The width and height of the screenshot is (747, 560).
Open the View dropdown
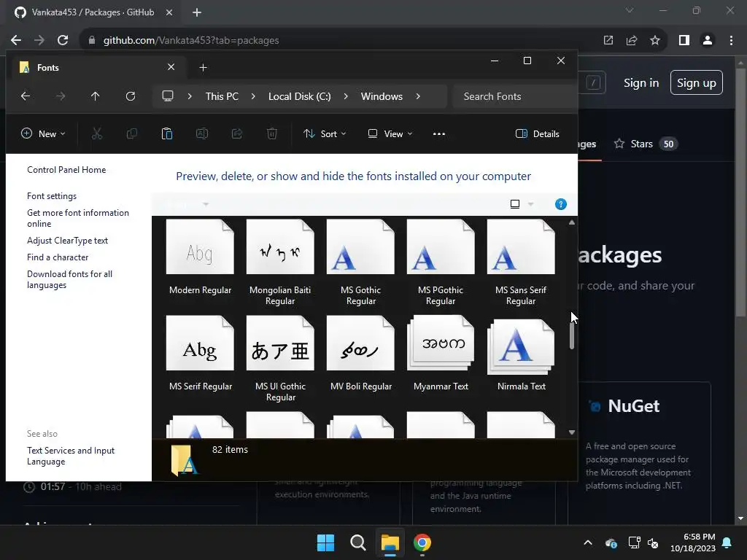[x=390, y=134]
